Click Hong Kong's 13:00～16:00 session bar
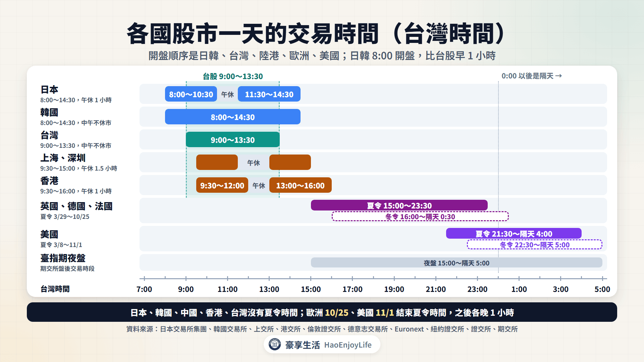The width and height of the screenshot is (644, 362). 300,185
